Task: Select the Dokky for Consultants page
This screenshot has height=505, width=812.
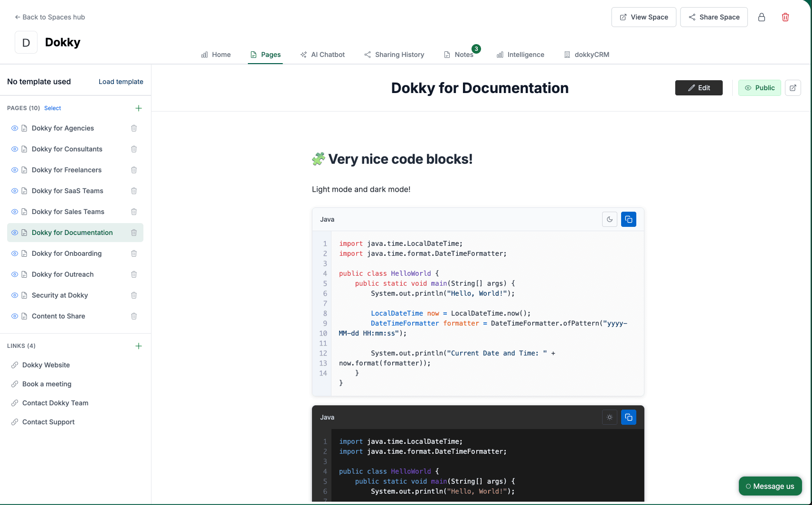Action: point(67,149)
